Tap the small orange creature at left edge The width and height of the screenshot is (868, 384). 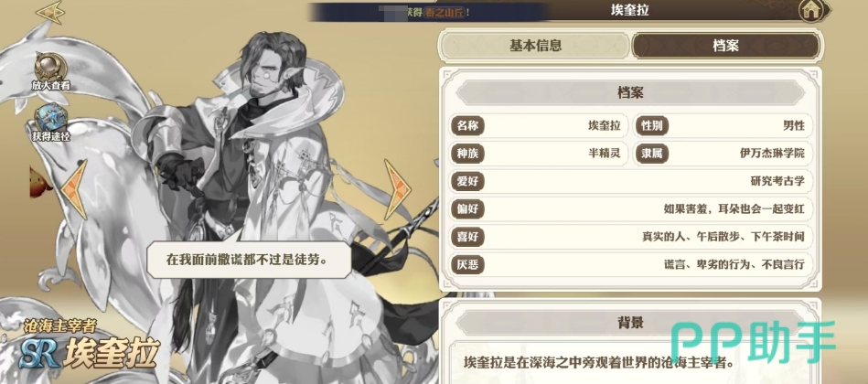(x=38, y=182)
